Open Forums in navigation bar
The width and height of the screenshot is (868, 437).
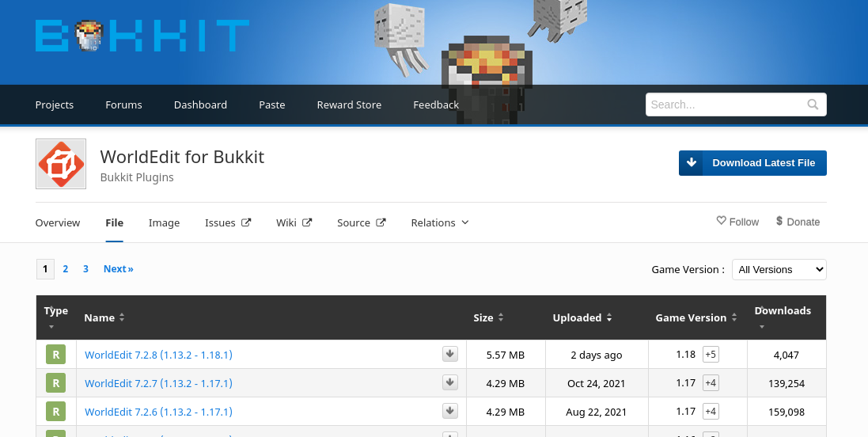point(123,104)
